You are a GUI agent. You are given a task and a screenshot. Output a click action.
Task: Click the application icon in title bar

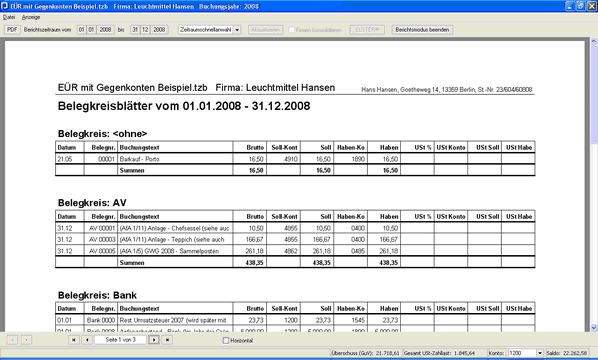[5, 6]
